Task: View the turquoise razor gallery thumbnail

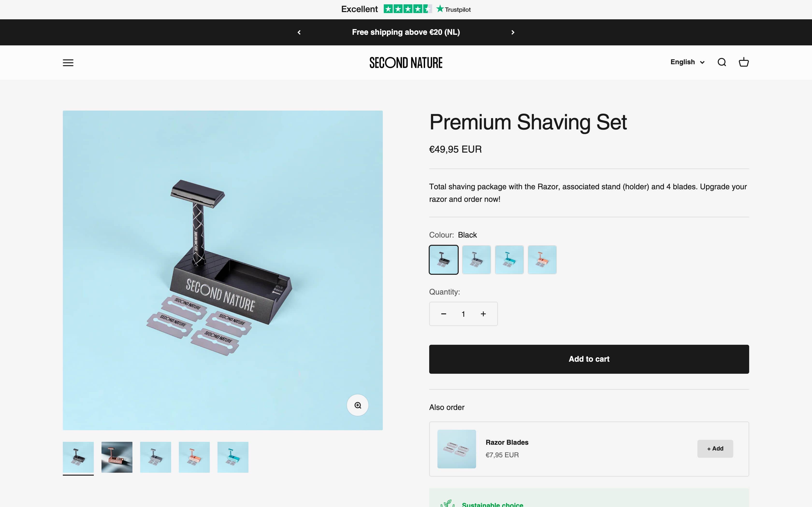Action: 233,457
